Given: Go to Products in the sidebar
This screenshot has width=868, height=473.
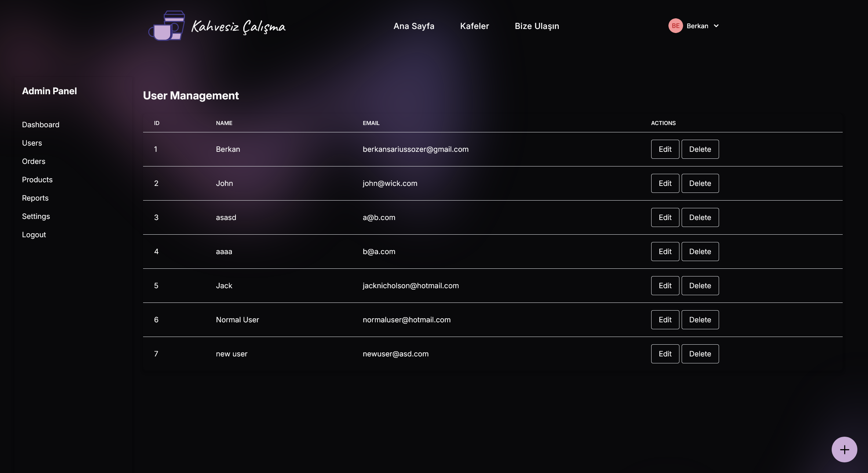Looking at the screenshot, I should coord(37,180).
